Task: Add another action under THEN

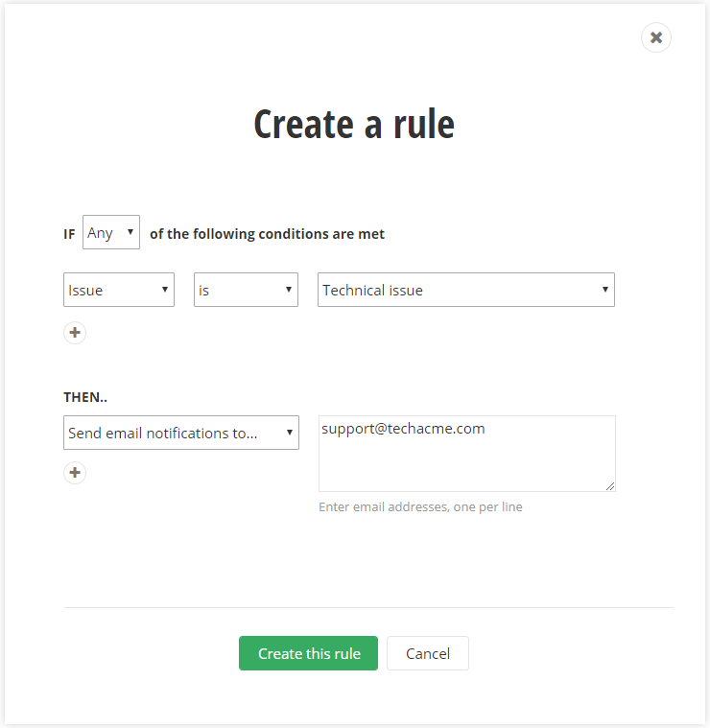Action: coord(75,473)
